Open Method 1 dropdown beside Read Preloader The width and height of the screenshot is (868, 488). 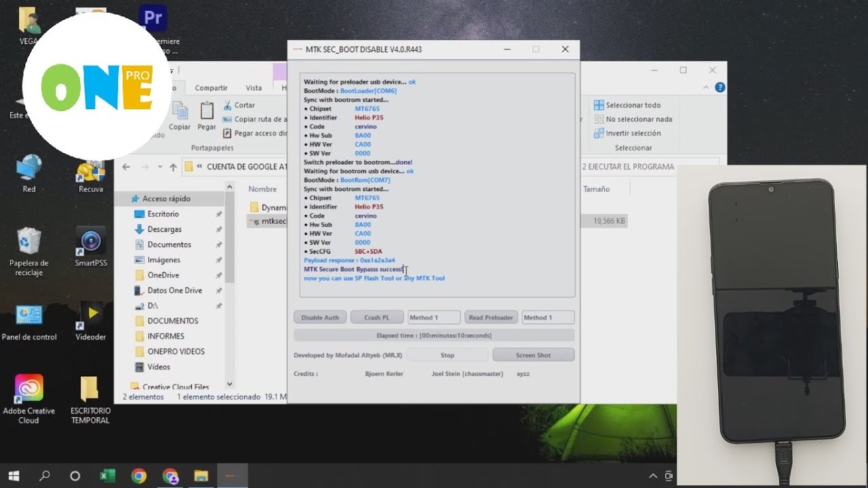coord(548,317)
